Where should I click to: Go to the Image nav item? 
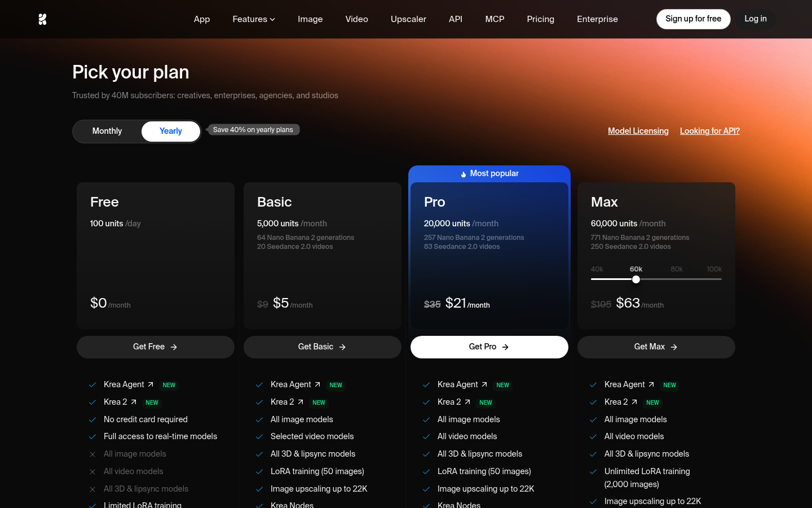point(310,19)
